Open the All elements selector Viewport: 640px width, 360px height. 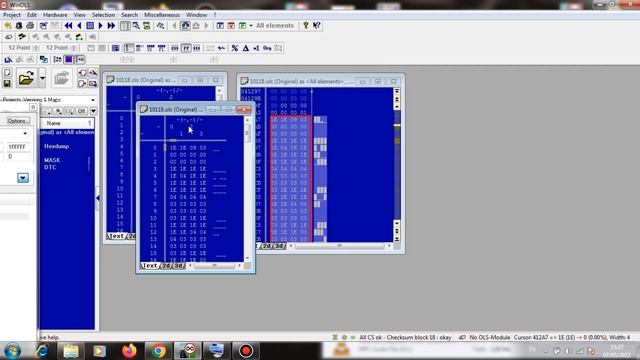tap(275, 25)
